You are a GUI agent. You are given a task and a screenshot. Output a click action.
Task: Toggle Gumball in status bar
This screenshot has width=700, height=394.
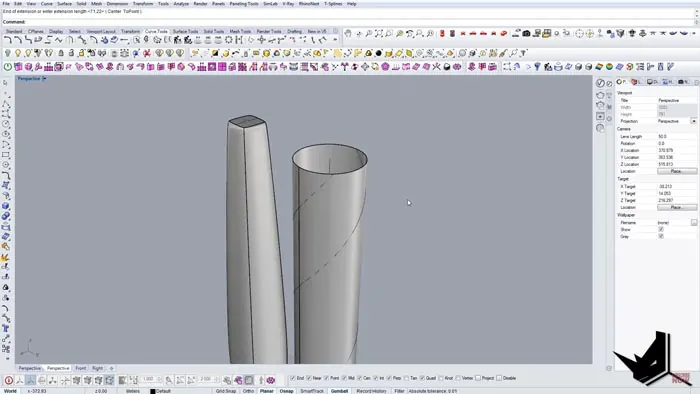pos(339,391)
